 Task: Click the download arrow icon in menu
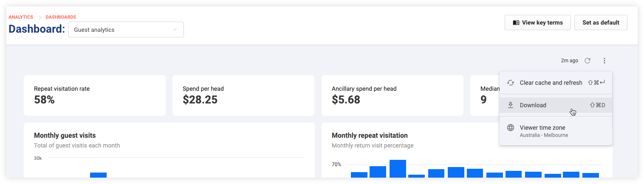click(511, 105)
